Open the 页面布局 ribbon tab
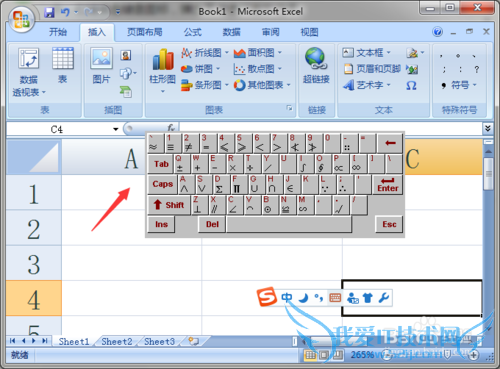 (x=145, y=32)
